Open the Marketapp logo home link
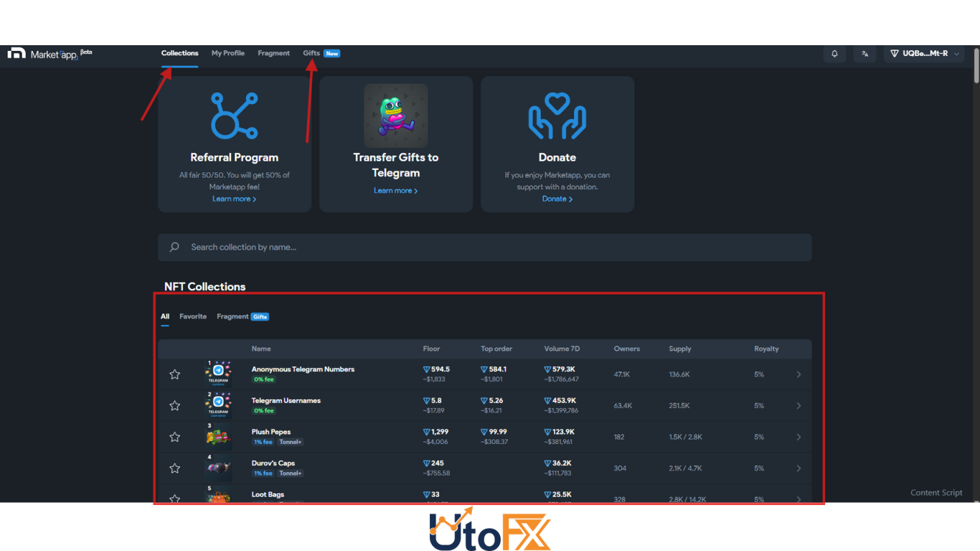This screenshot has height=551, width=980. (x=50, y=54)
